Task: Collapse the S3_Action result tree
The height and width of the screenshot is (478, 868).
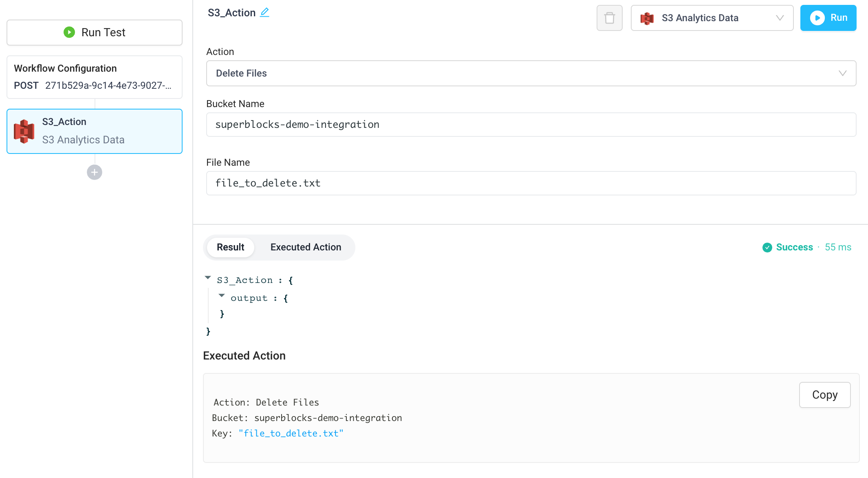Action: [208, 277]
